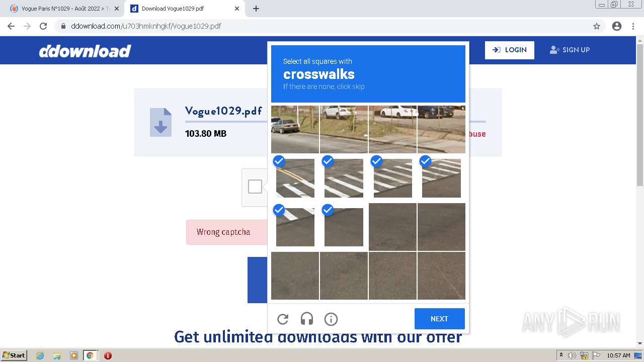Reload the captcha challenge
644x362 pixels.
pos(283,319)
